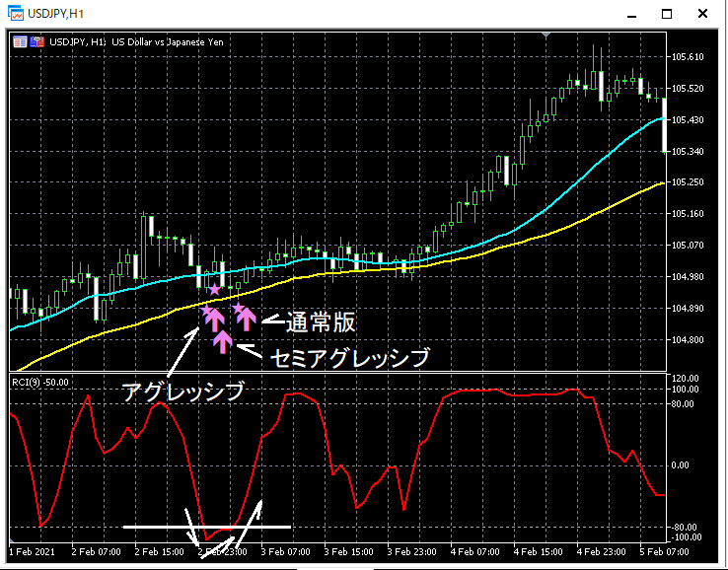This screenshot has width=728, height=570.
Task: Click the '2 Feb 15:00' time label
Action: [x=159, y=552]
